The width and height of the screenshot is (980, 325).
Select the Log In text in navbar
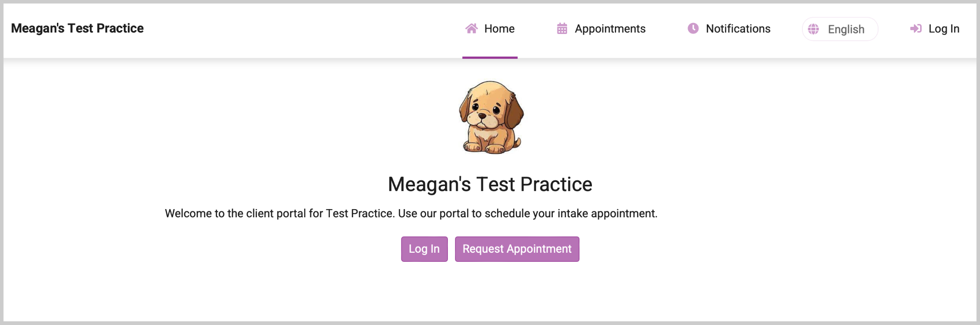pyautogui.click(x=944, y=29)
